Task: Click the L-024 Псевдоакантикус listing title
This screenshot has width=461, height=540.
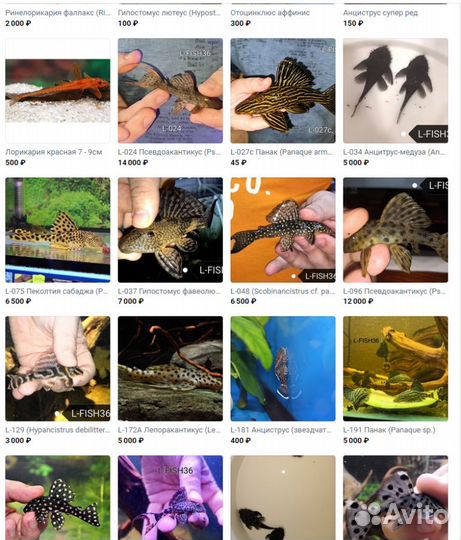Action: point(169,152)
